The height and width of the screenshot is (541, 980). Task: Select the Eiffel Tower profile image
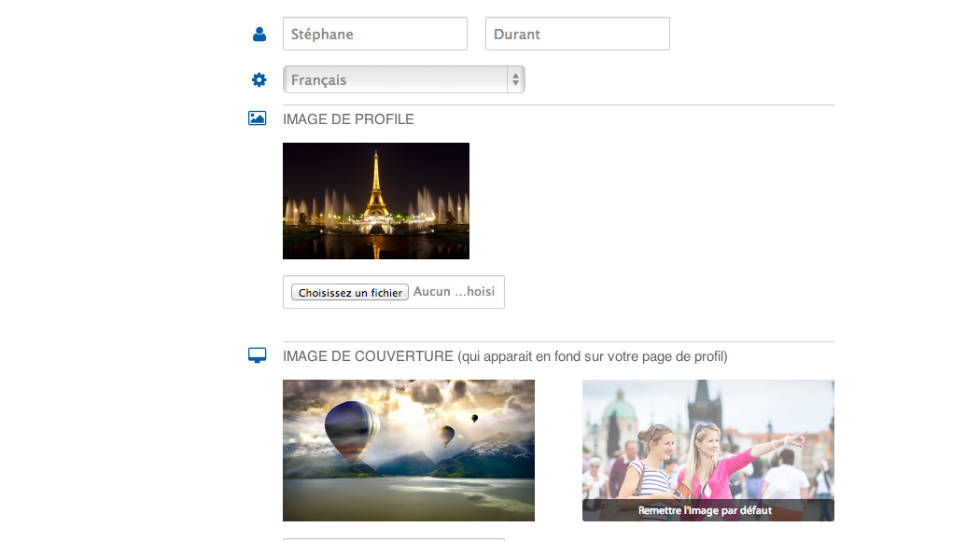[375, 201]
